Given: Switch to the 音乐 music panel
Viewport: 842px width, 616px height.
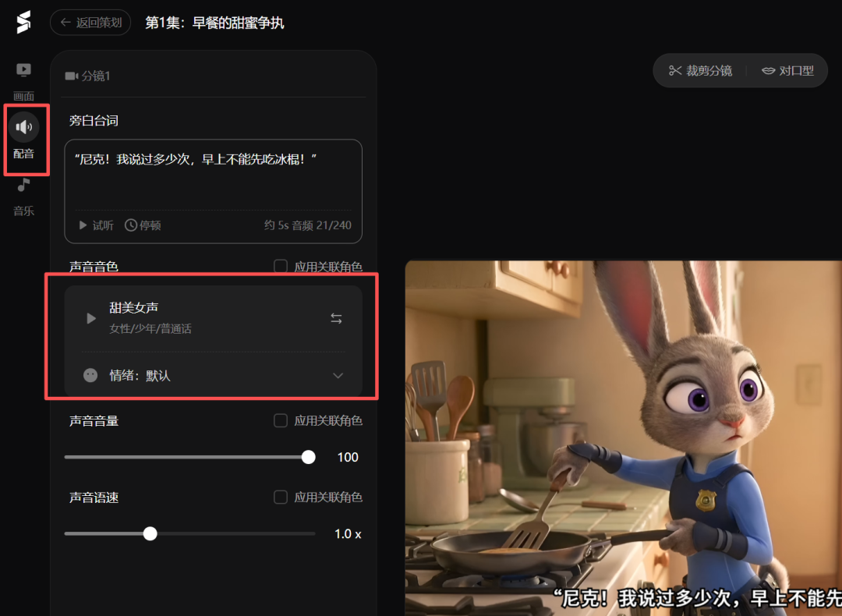Looking at the screenshot, I should 23,191.
